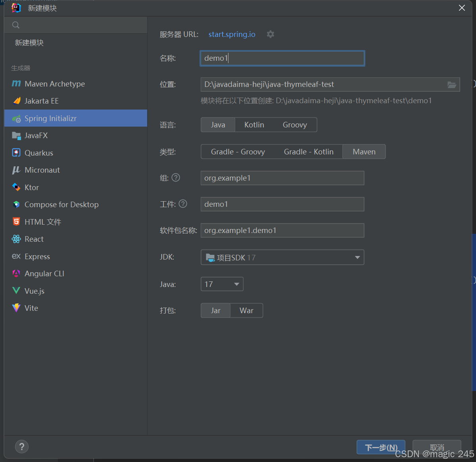This screenshot has height=462, width=476.
Task: Select Spring Initializr generator
Action: pos(76,118)
